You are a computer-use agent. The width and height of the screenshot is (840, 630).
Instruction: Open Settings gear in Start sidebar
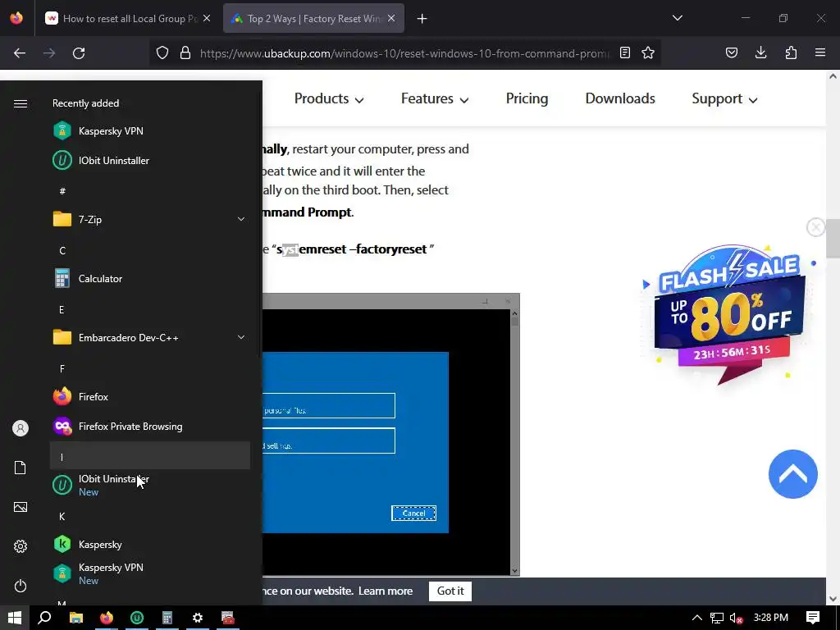pyautogui.click(x=21, y=546)
